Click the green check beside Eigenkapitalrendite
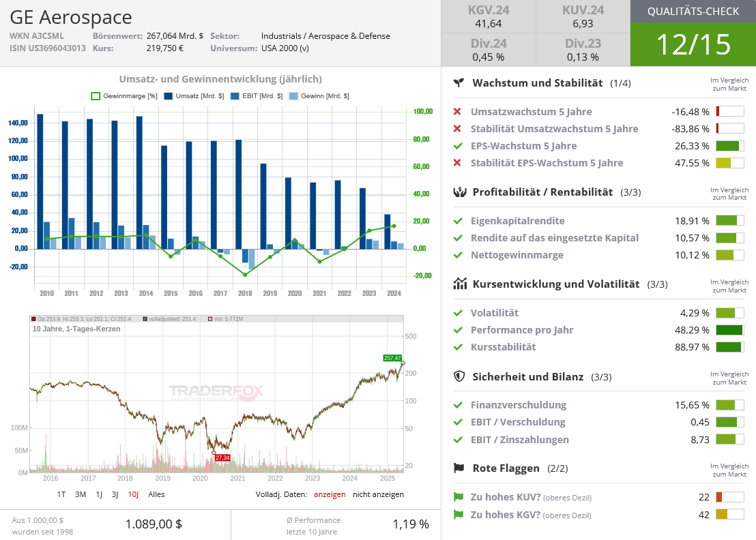The width and height of the screenshot is (756, 540). click(x=458, y=221)
